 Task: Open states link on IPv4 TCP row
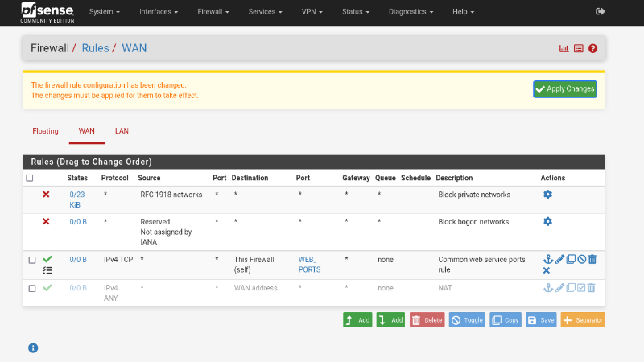[78, 259]
